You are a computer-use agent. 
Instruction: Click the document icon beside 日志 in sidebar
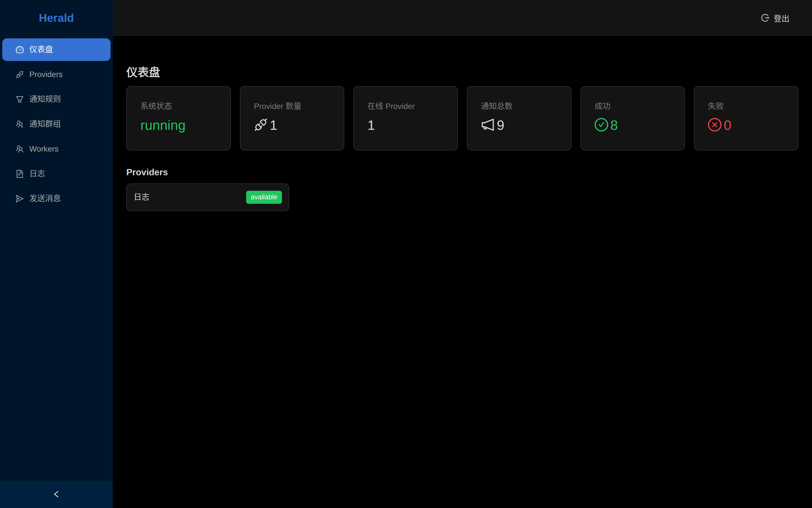click(x=20, y=174)
